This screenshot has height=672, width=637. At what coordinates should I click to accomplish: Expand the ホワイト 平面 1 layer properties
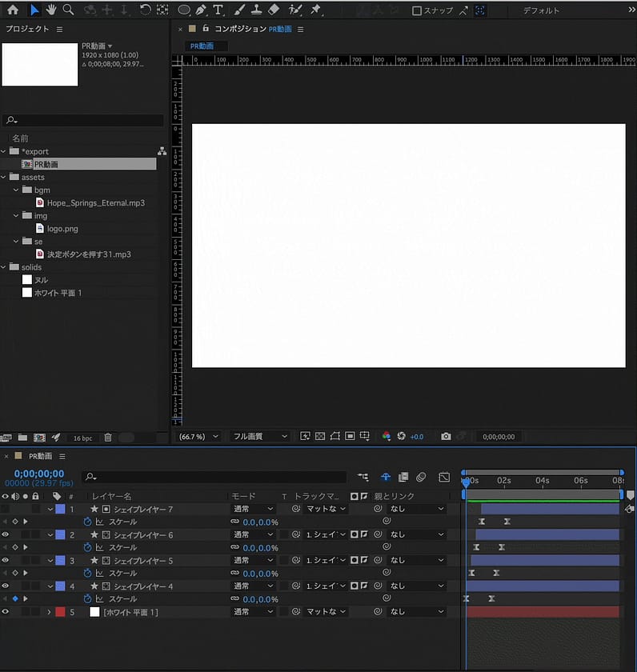[50, 612]
